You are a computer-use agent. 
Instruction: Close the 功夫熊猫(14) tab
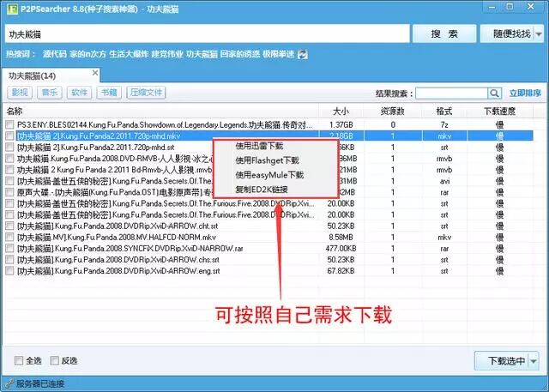(x=95, y=73)
